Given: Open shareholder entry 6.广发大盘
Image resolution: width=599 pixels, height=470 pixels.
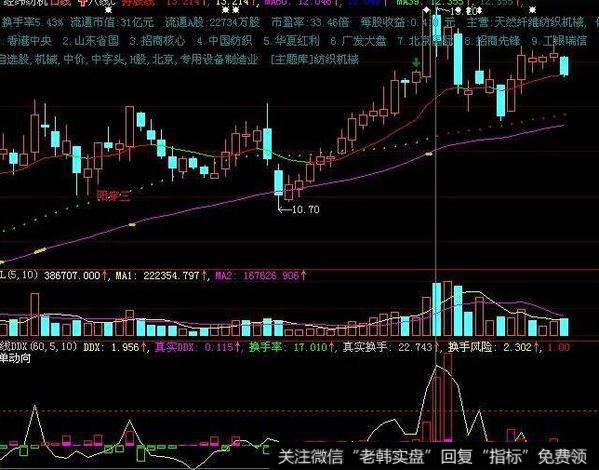Looking at the screenshot, I should (x=358, y=41).
